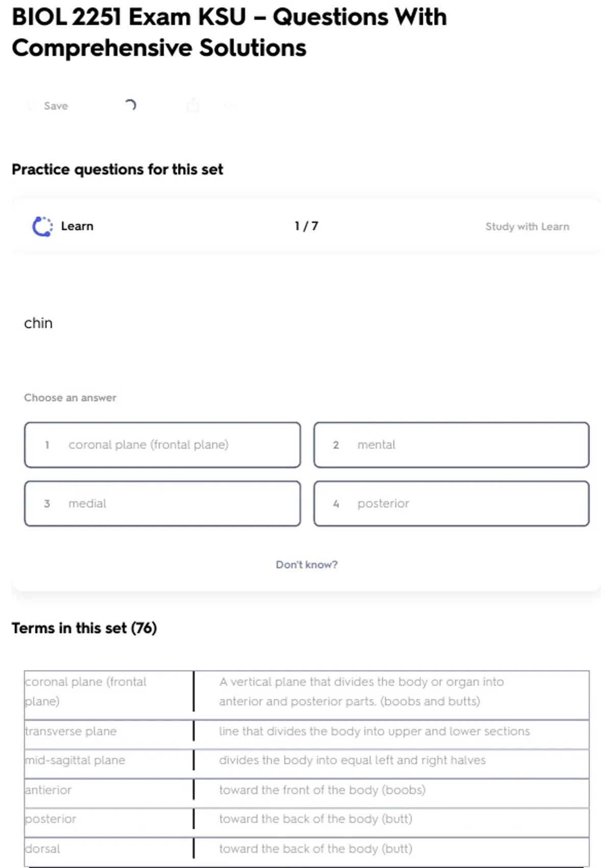This screenshot has height=868, width=613.
Task: Click the 'chin' question prompt
Action: [x=38, y=323]
